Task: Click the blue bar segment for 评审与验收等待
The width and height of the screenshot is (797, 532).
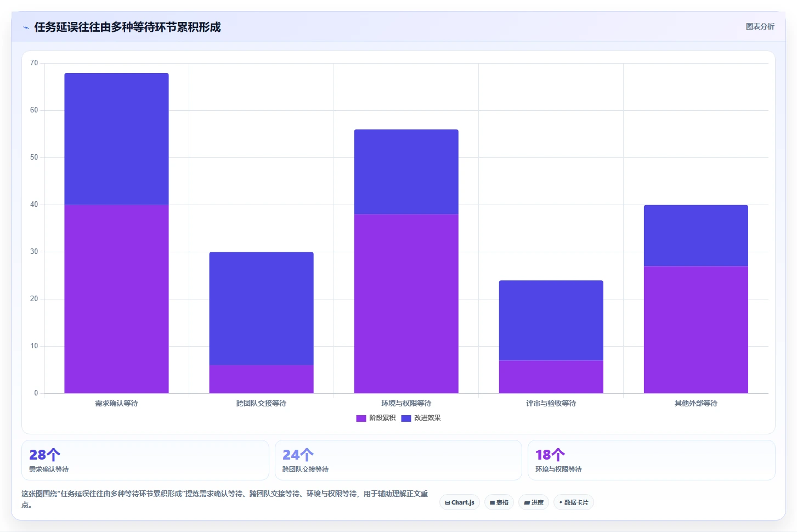Action: 551,320
